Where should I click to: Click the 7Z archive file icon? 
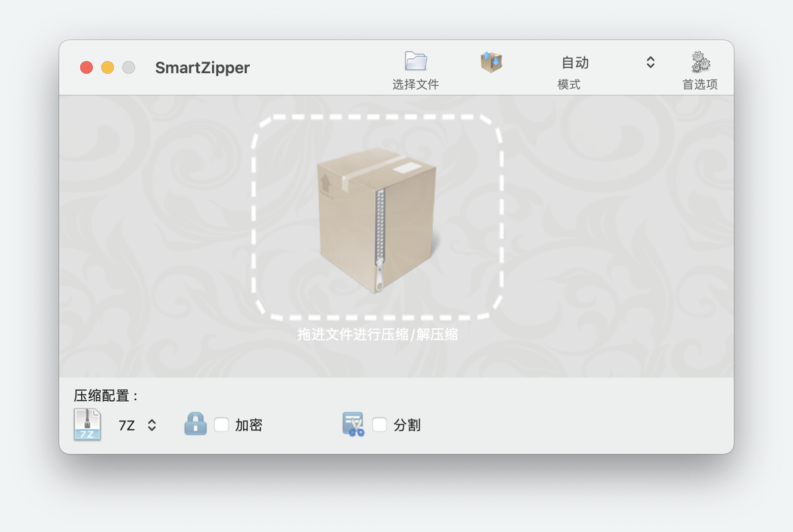tap(87, 425)
